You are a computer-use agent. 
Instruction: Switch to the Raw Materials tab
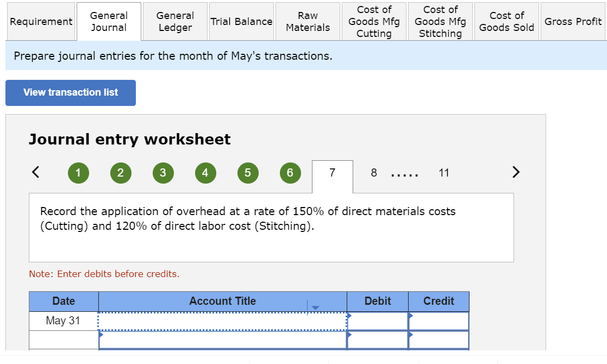pyautogui.click(x=308, y=21)
